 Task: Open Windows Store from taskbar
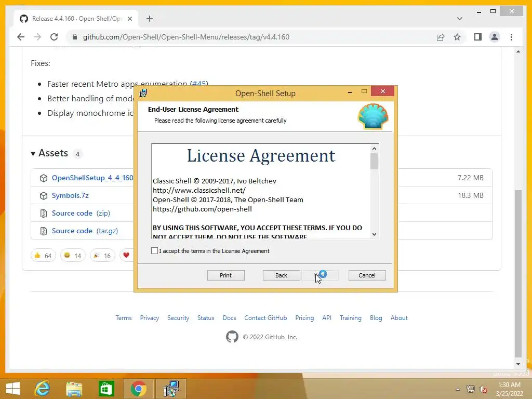[106, 389]
